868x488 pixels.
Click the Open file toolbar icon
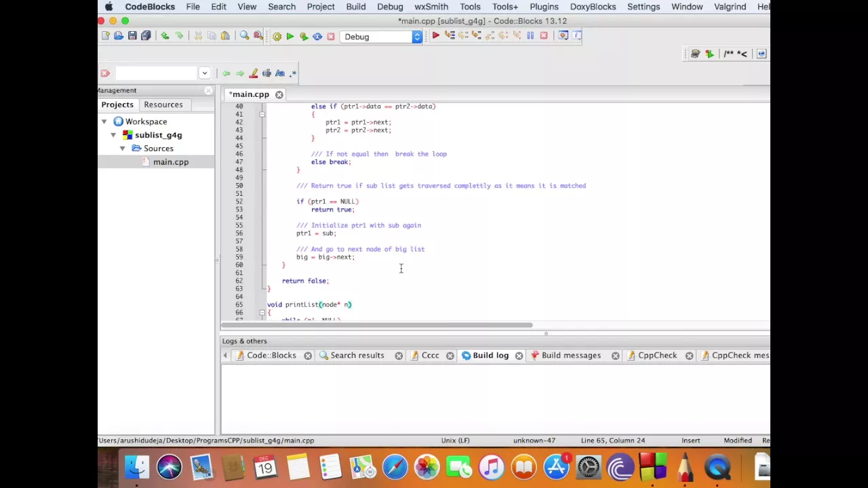[x=119, y=36]
